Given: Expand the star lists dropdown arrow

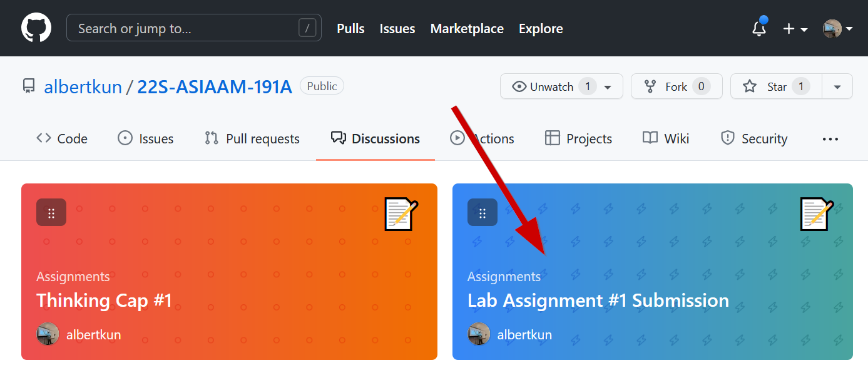Looking at the screenshot, I should tap(837, 86).
